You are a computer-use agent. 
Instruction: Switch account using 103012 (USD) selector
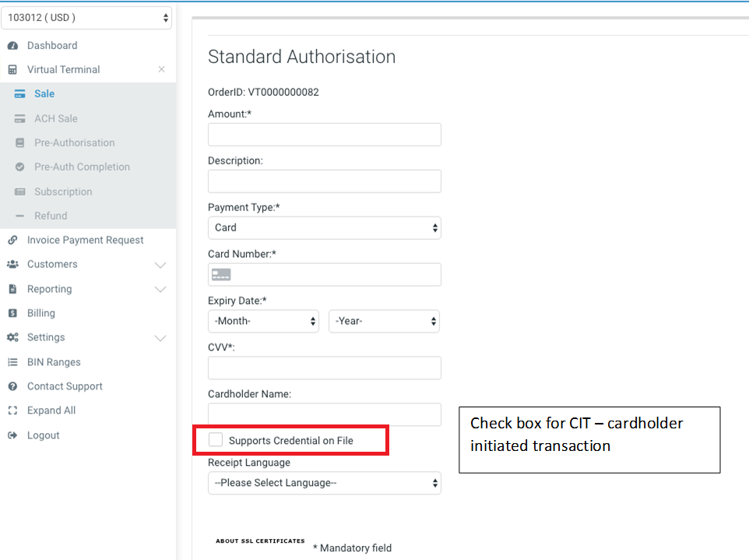click(87, 17)
